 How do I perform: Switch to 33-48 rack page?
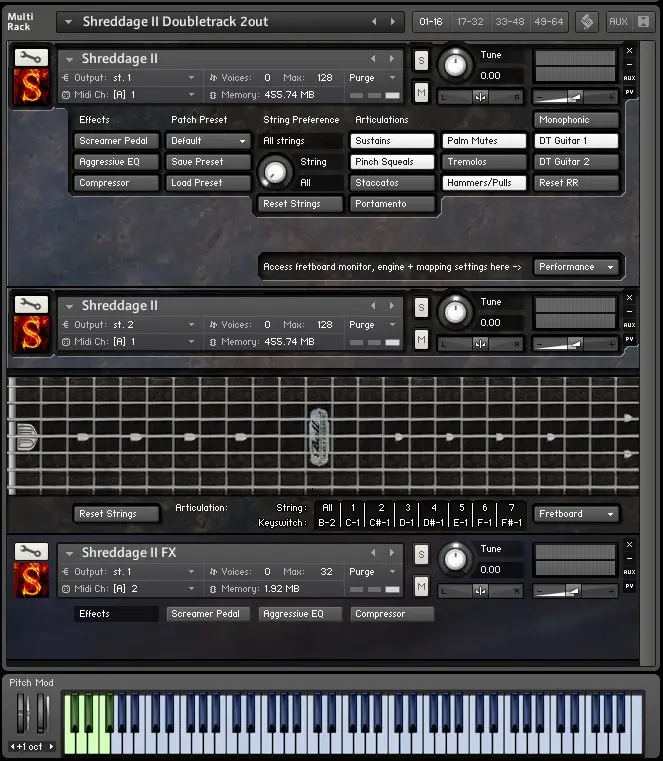pyautogui.click(x=510, y=22)
